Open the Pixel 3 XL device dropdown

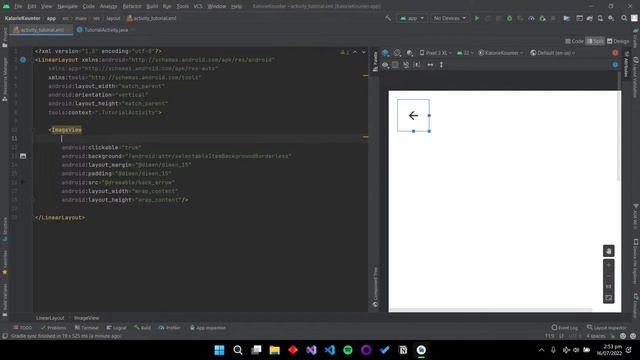(436, 53)
